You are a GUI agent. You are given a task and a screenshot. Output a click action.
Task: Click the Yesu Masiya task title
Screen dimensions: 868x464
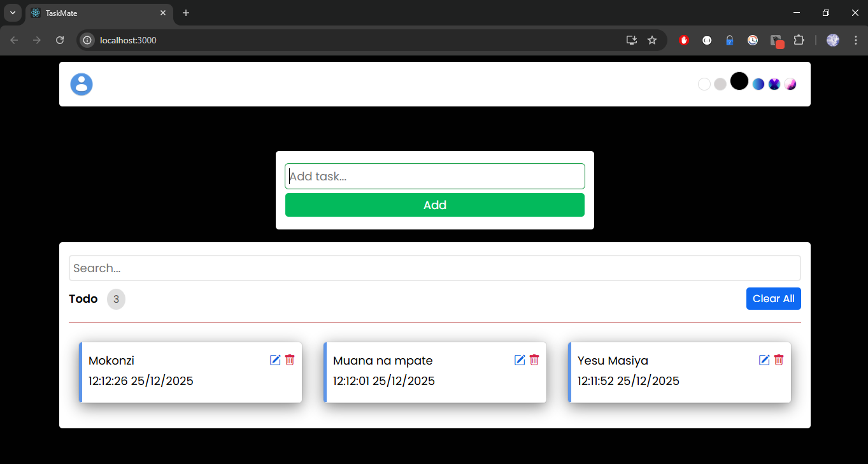pos(613,361)
